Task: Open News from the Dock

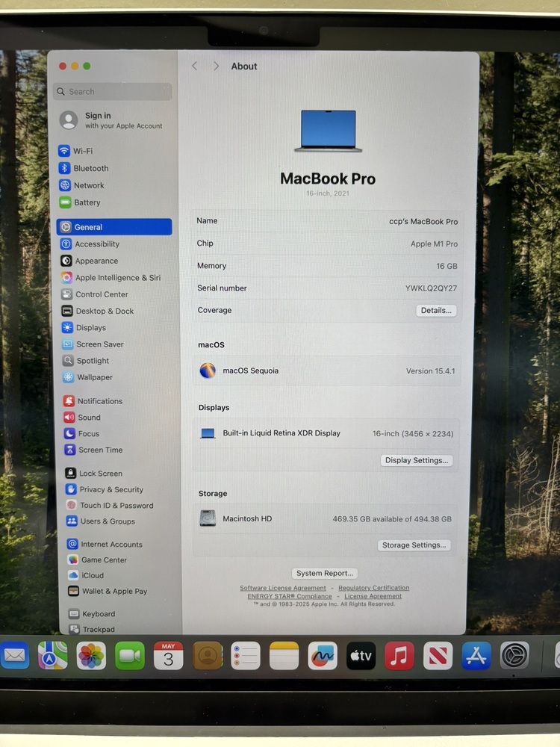Action: pos(438,656)
